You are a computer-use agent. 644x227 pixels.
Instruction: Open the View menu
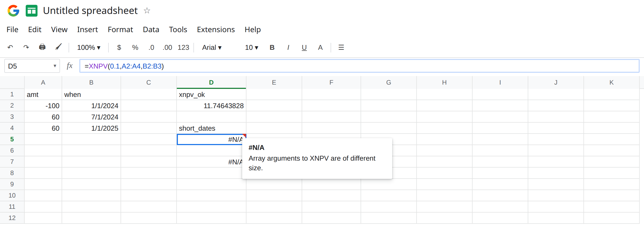(59, 29)
